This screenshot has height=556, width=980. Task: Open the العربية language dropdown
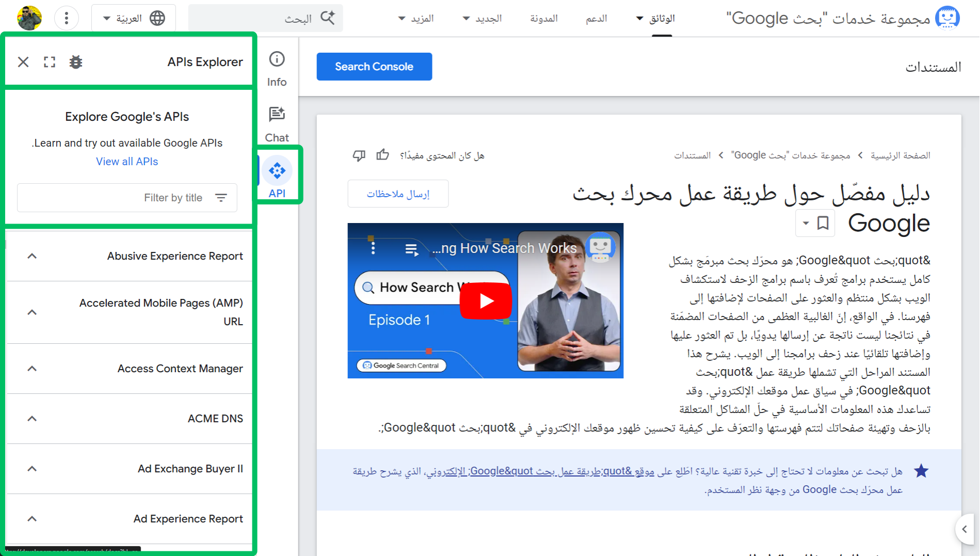(x=134, y=19)
